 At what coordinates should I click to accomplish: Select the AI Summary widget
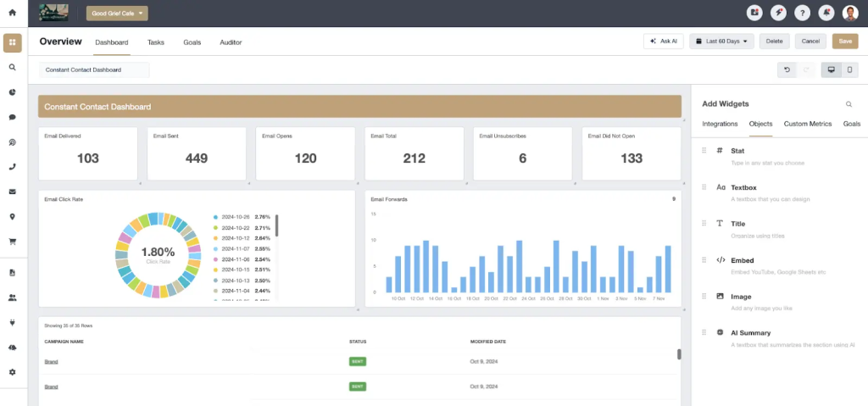click(779, 338)
